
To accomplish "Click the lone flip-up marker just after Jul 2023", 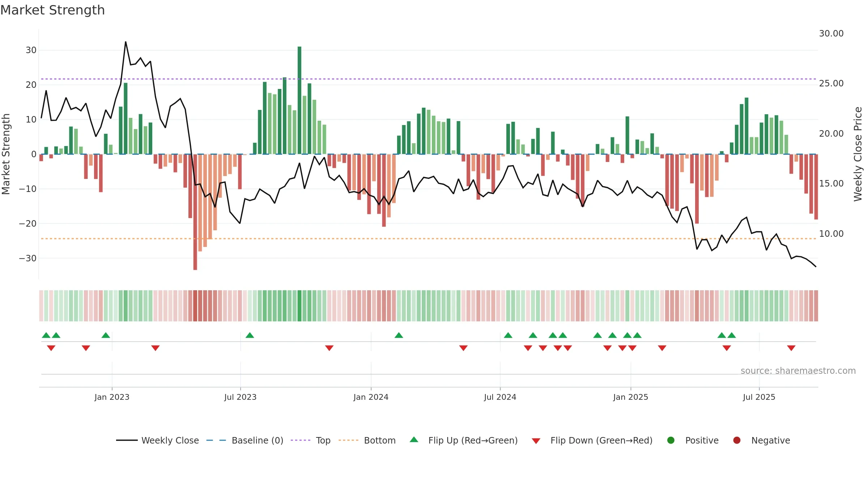I will [x=250, y=335].
